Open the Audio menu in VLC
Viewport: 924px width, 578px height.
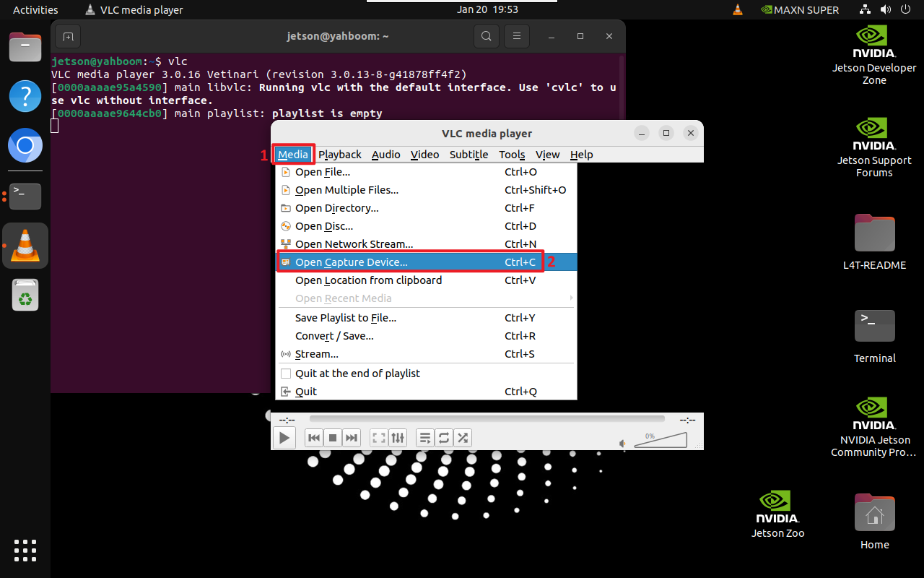(x=386, y=154)
